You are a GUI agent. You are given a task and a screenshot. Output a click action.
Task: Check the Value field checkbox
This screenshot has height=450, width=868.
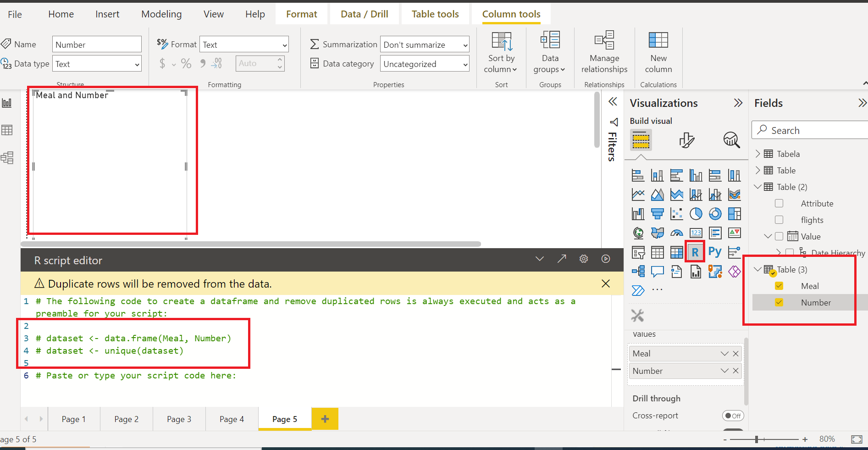[779, 236]
